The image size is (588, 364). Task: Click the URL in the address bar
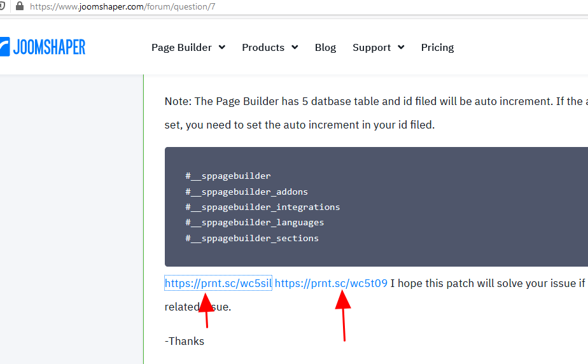[x=122, y=6]
